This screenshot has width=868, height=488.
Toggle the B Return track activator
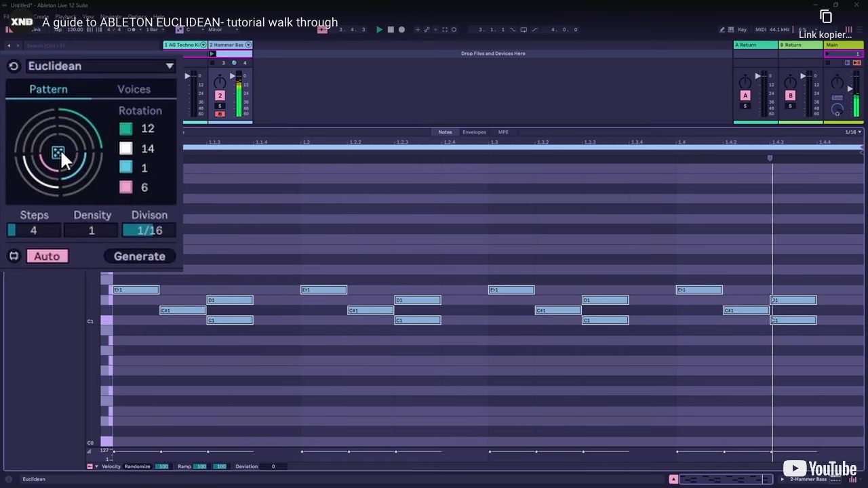tap(790, 96)
